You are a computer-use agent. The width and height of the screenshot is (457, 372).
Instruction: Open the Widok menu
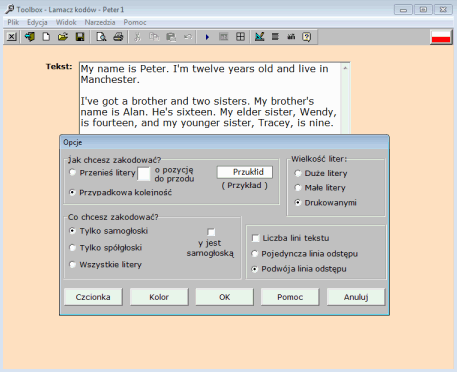point(66,22)
